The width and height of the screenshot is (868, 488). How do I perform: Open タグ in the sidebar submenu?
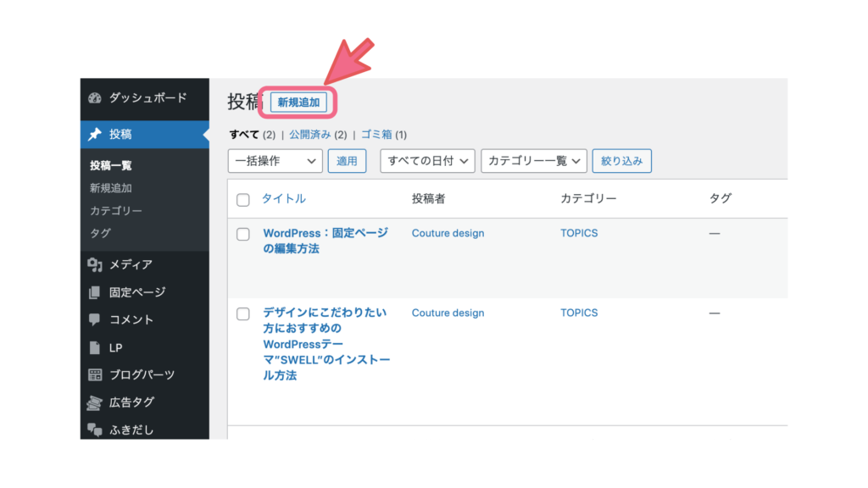point(100,233)
